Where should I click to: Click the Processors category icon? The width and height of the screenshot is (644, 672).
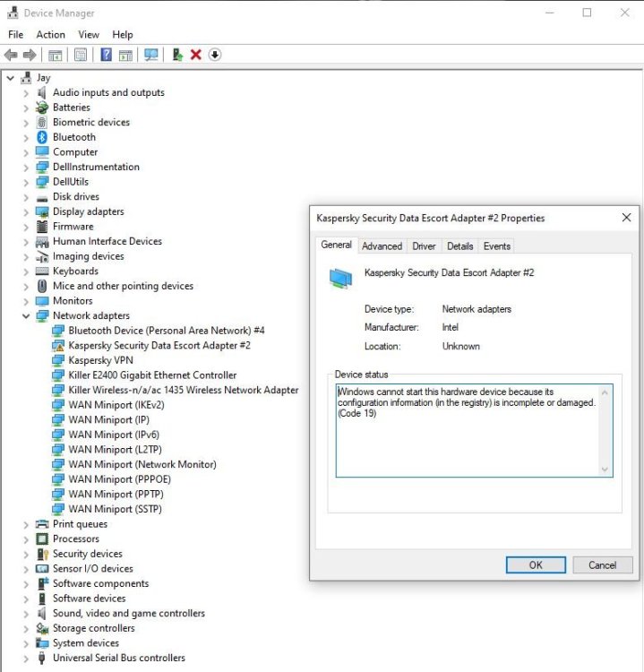pyautogui.click(x=42, y=538)
